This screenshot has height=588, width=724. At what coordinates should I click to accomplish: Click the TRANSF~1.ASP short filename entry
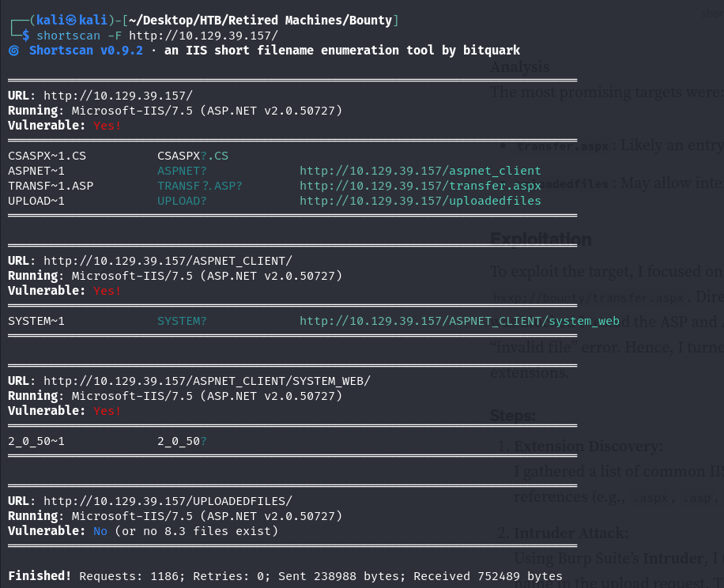pos(51,186)
